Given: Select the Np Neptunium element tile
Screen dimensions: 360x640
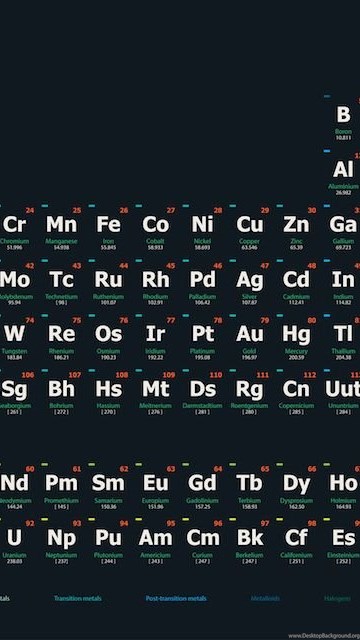Looking at the screenshot, I should coord(61,542).
